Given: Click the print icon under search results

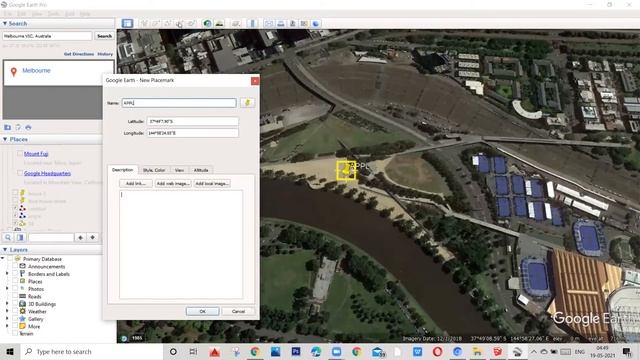Looking at the screenshot, I should (x=28, y=127).
